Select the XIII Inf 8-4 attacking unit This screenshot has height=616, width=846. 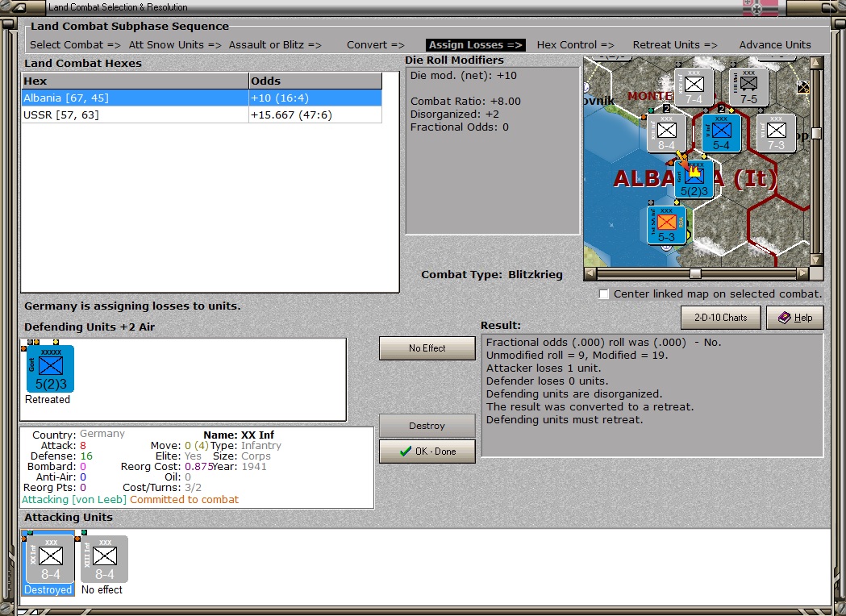[104, 559]
